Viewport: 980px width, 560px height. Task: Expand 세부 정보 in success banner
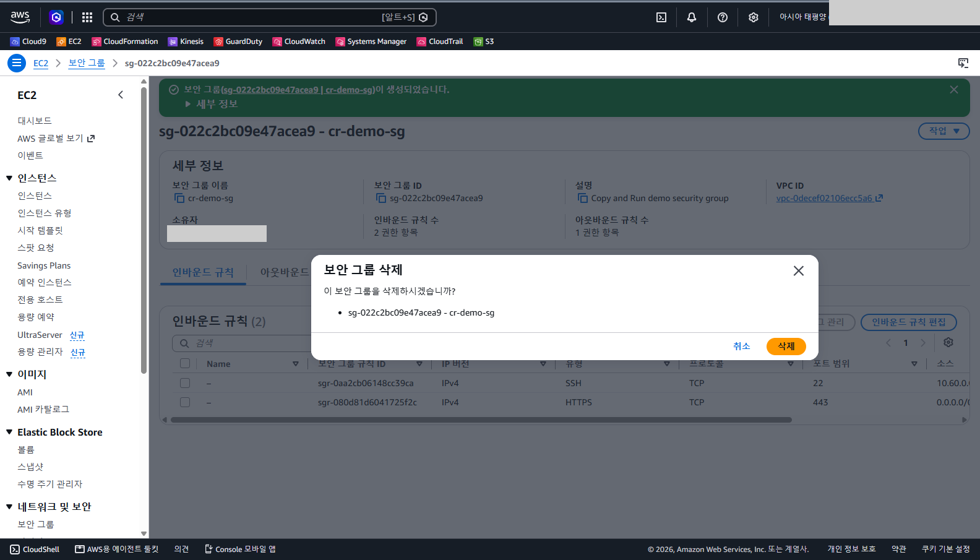tap(211, 104)
